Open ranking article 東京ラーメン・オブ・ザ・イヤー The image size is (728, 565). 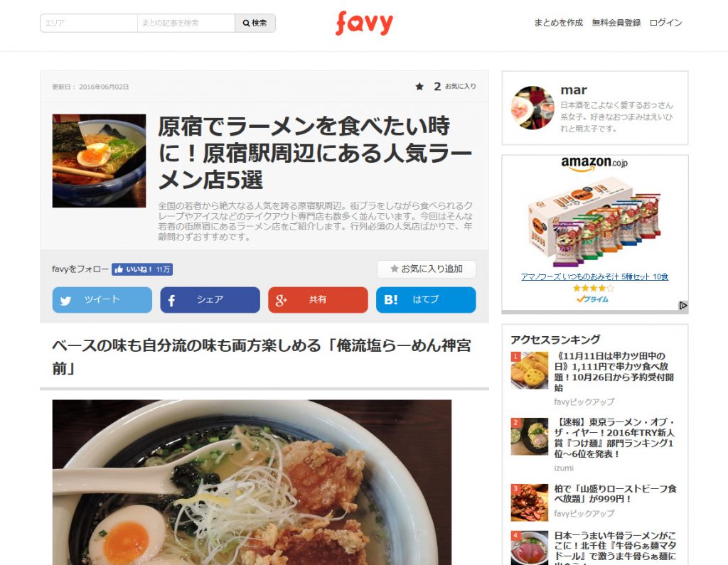(x=614, y=438)
